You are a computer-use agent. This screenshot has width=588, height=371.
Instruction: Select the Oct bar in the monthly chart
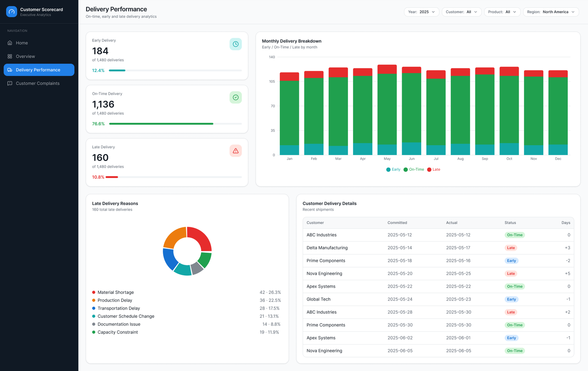[x=509, y=111]
